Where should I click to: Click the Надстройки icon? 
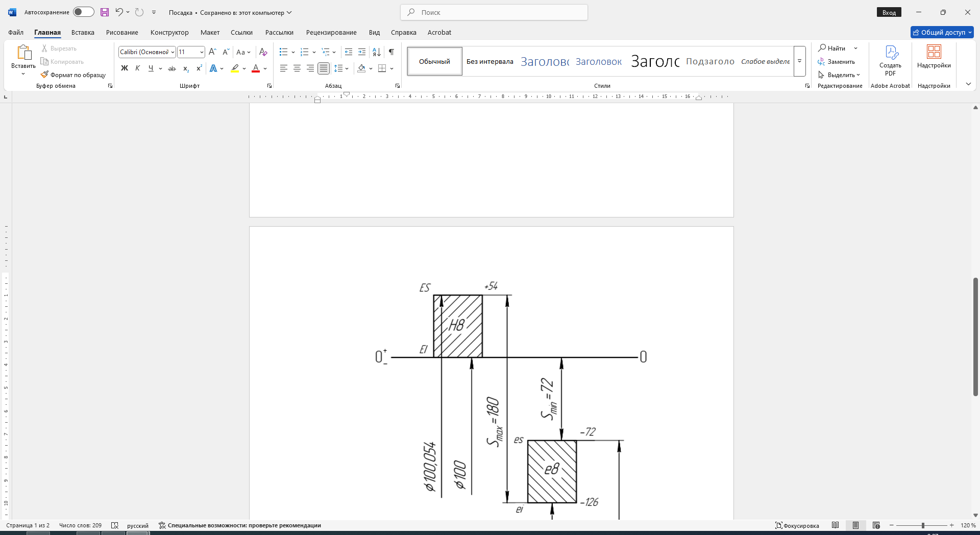934,52
